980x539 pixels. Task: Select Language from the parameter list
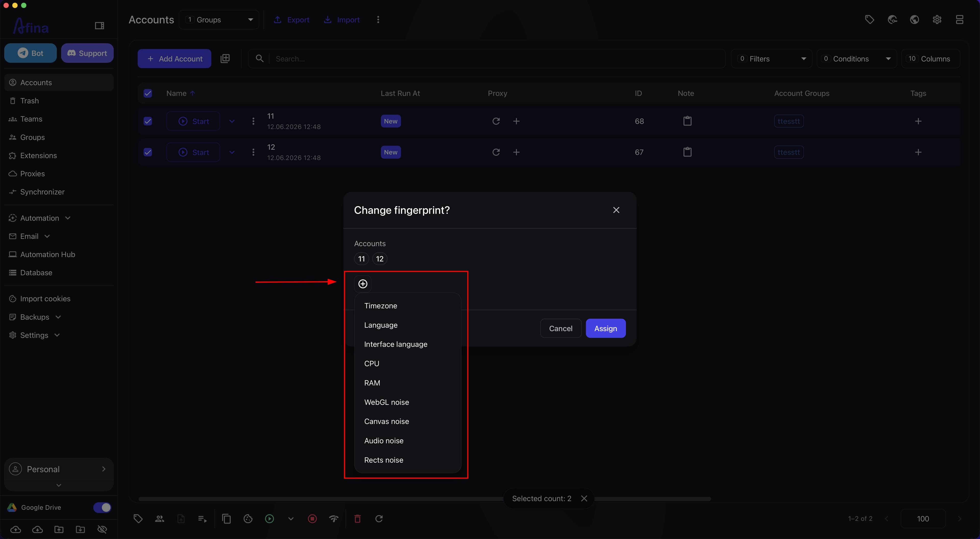click(408, 325)
